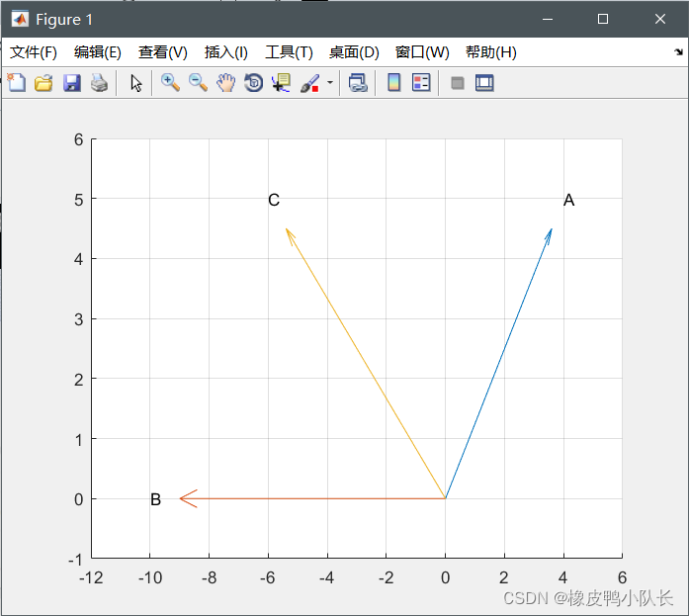This screenshot has width=689, height=616.
Task: Open the 桌面(D) menu
Action: point(354,52)
